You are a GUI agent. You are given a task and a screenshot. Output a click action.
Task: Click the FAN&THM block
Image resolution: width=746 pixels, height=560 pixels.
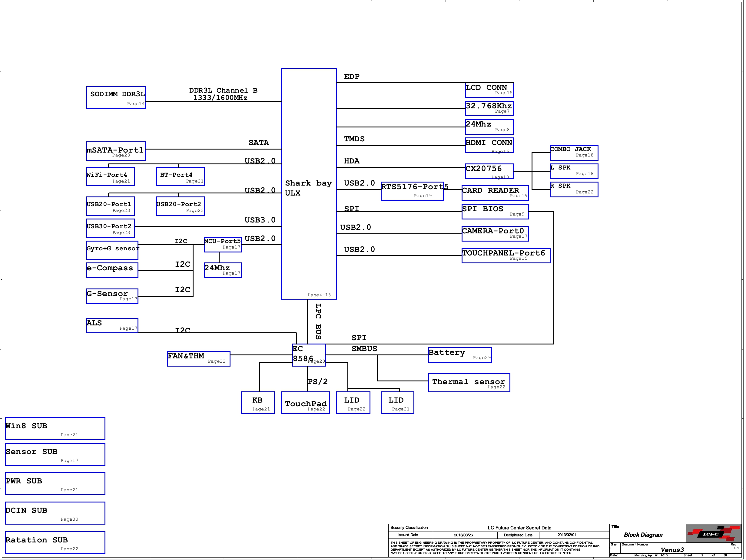click(199, 359)
